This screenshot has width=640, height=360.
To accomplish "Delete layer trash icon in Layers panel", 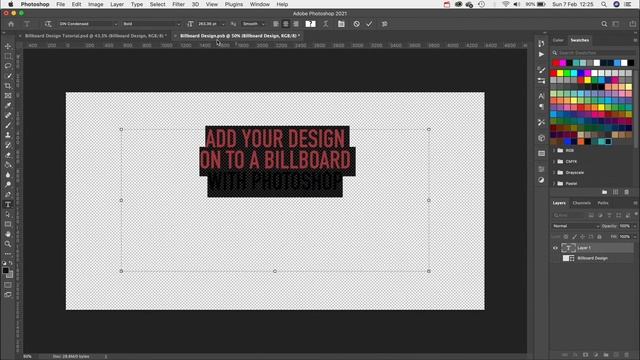I will [627, 355].
